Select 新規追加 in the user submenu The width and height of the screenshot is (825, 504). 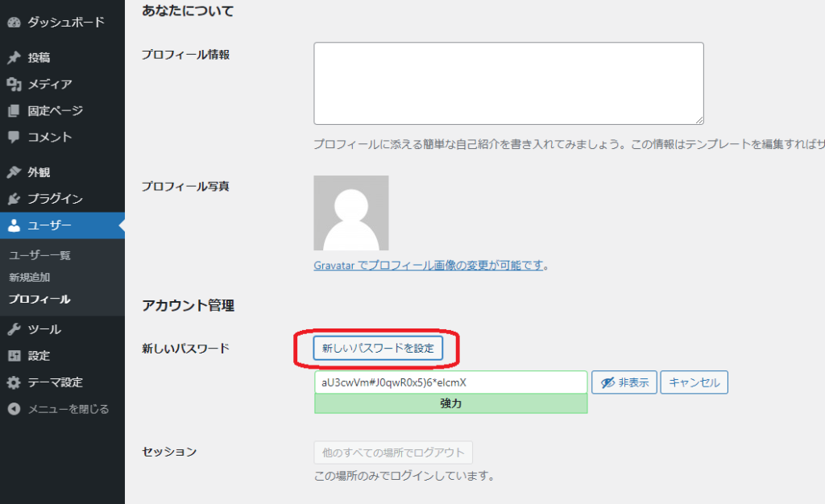[x=30, y=277]
